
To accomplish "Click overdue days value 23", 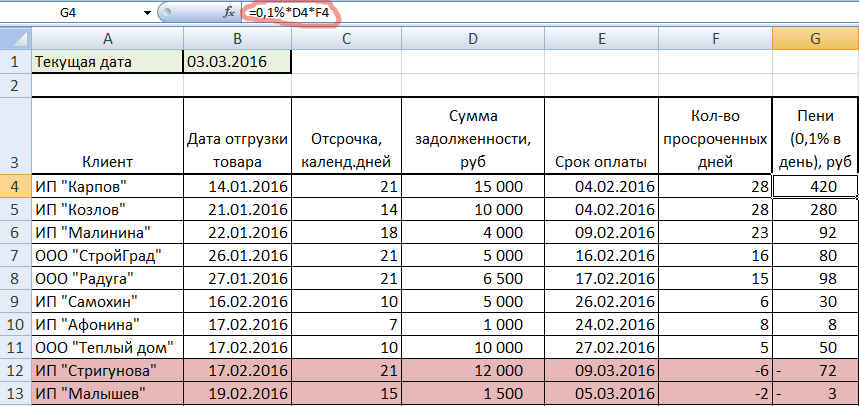I will point(715,232).
